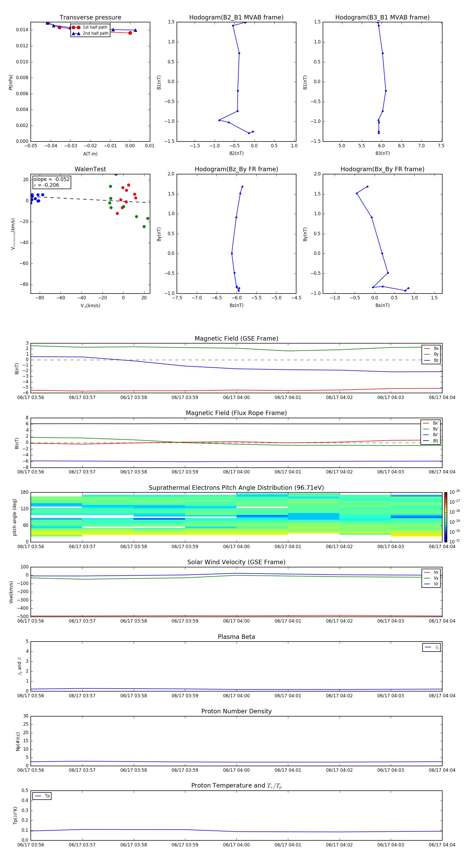Click the 'Hodogram(Bz_By FR frame)' title
473x868 pixels.
236,169
